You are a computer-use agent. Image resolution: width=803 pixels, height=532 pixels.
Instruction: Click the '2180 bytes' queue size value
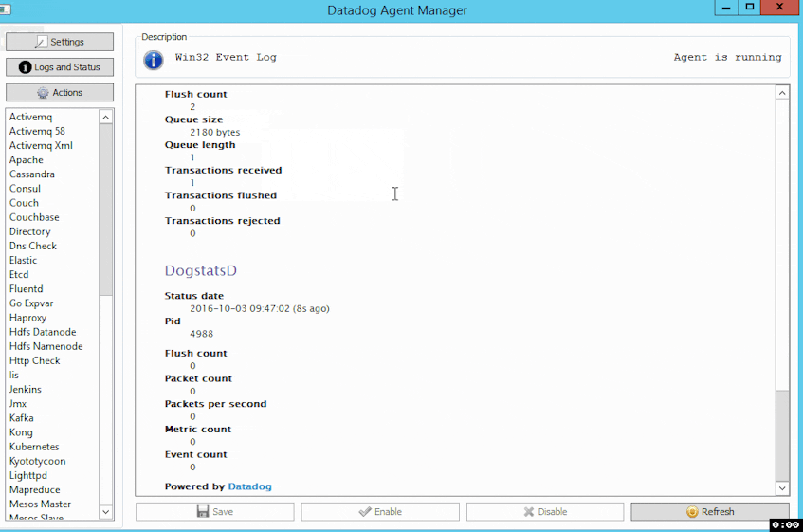(214, 132)
